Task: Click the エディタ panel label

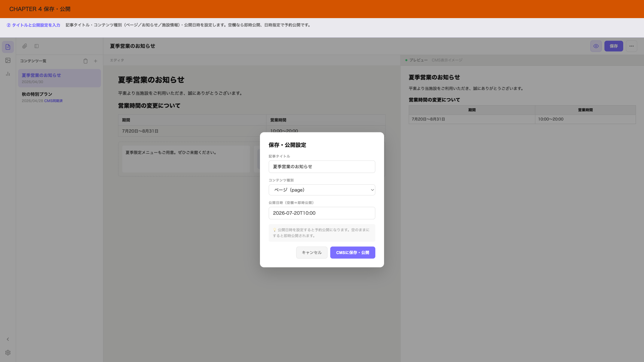Action: coord(117,60)
